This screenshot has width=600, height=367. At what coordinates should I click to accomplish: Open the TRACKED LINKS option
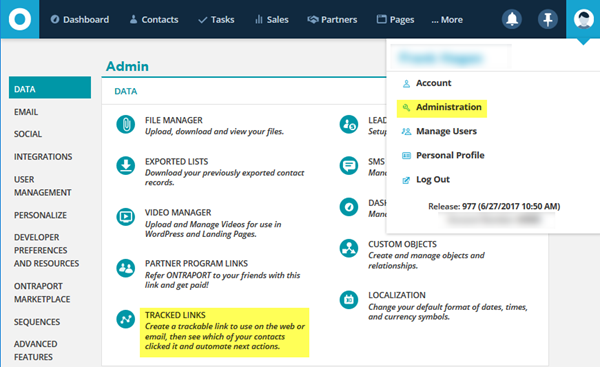(175, 315)
